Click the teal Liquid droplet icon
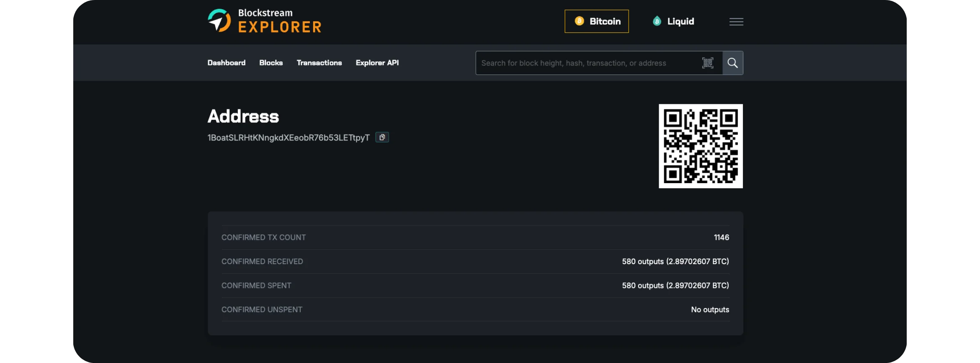The width and height of the screenshot is (980, 363). 657,21
